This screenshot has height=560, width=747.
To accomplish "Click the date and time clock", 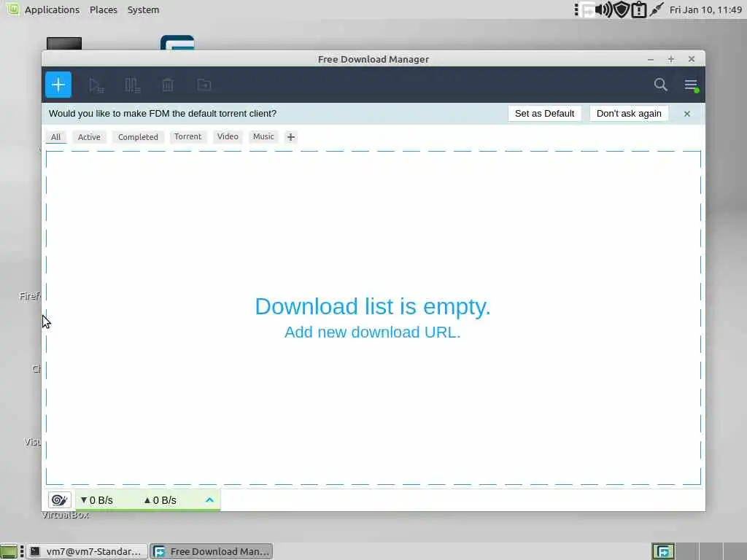I will (x=705, y=10).
